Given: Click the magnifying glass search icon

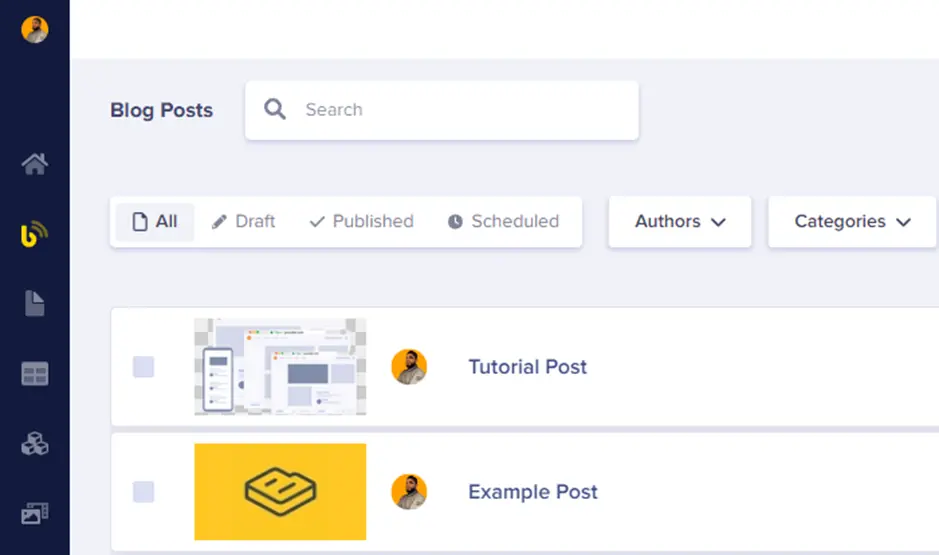Looking at the screenshot, I should pyautogui.click(x=275, y=110).
